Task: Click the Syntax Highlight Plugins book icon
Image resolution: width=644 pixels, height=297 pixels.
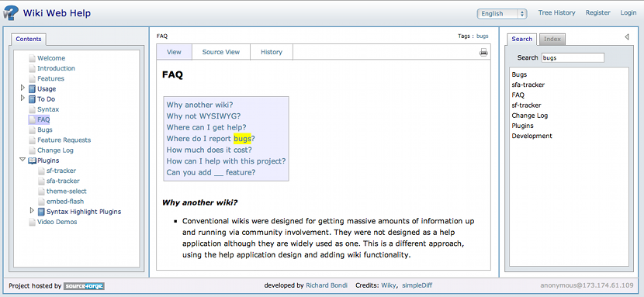Action: 41,212
